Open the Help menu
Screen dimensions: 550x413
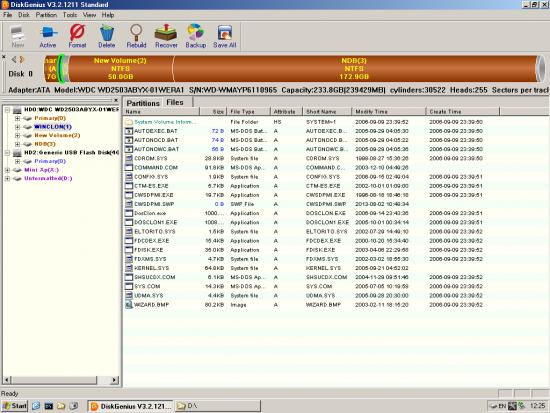(108, 15)
